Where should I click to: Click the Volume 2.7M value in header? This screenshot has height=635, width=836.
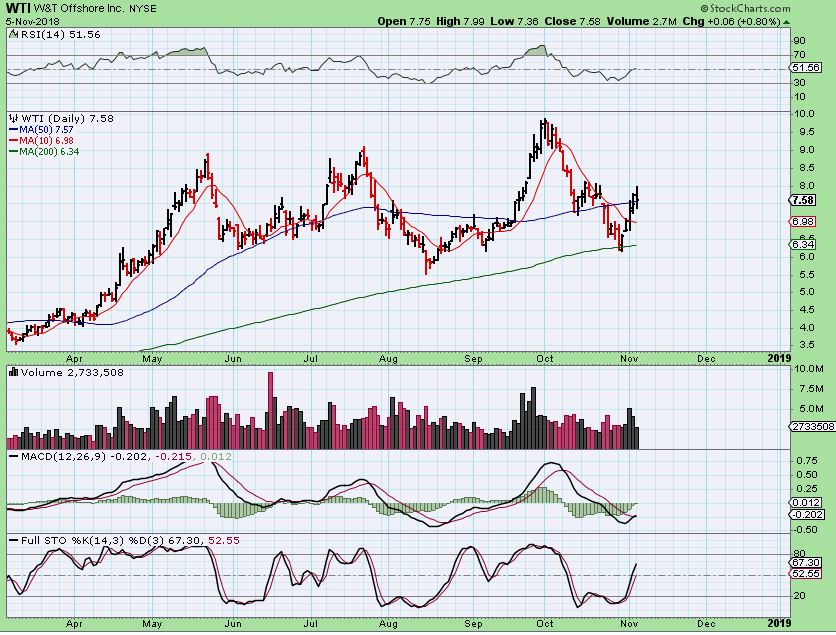(x=641, y=22)
